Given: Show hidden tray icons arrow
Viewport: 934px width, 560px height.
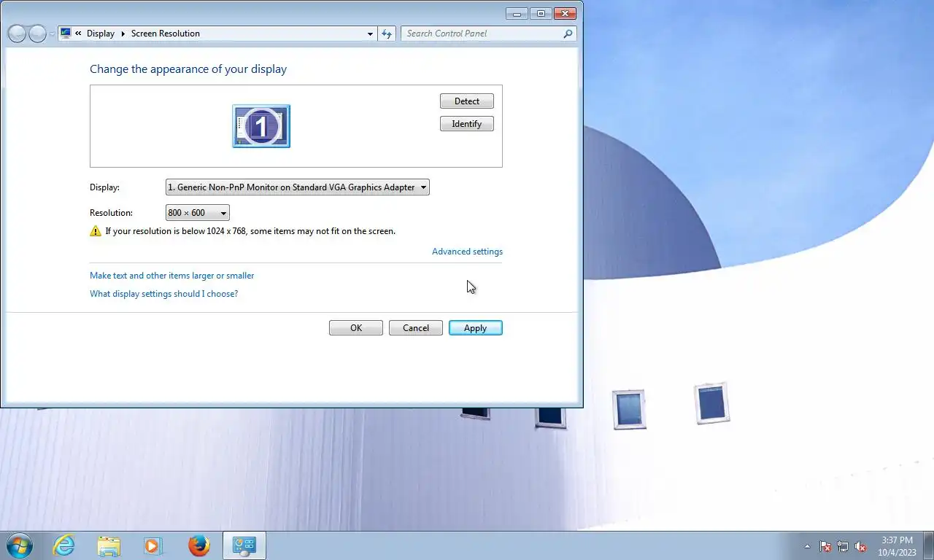Looking at the screenshot, I should 807,546.
